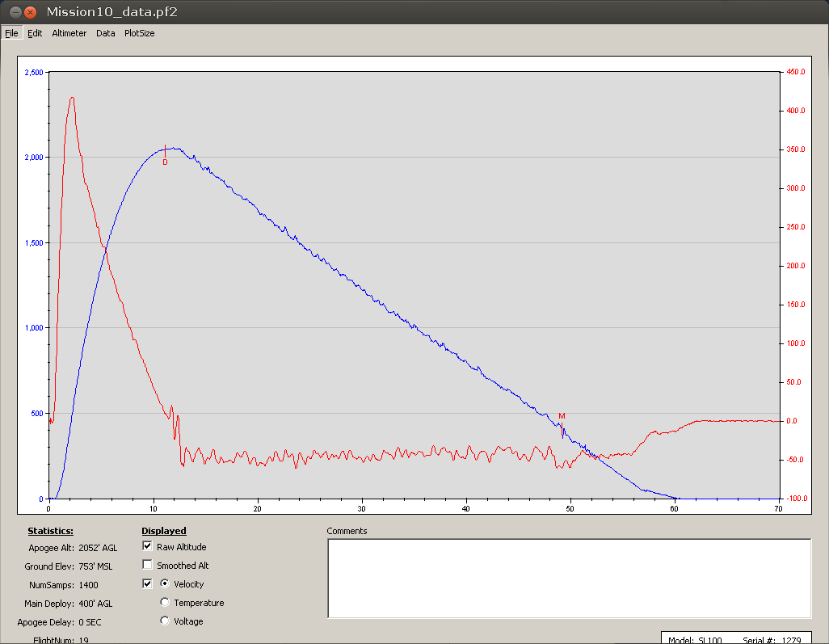Click the 450.0 label on the velocity axis

796,72
